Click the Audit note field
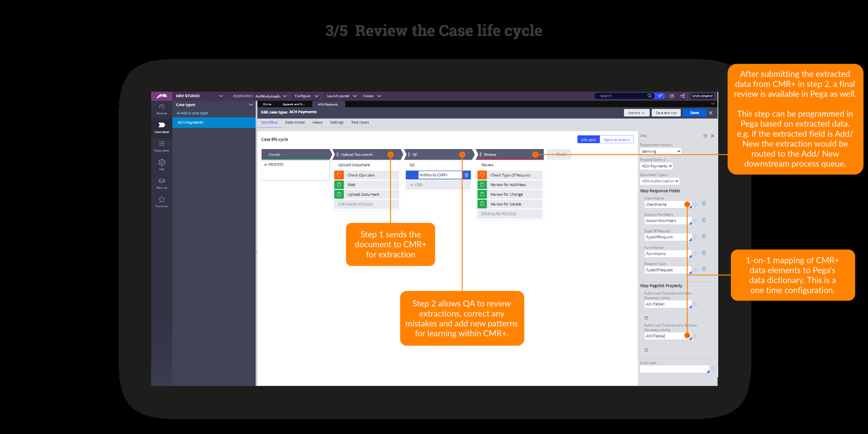The image size is (868, 434). [674, 369]
